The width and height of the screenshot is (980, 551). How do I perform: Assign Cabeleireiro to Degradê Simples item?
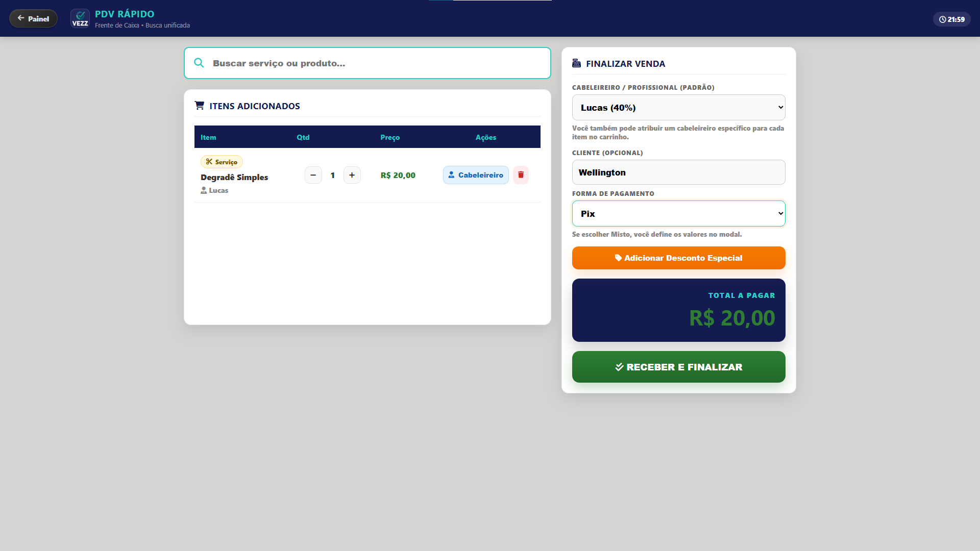(x=476, y=175)
